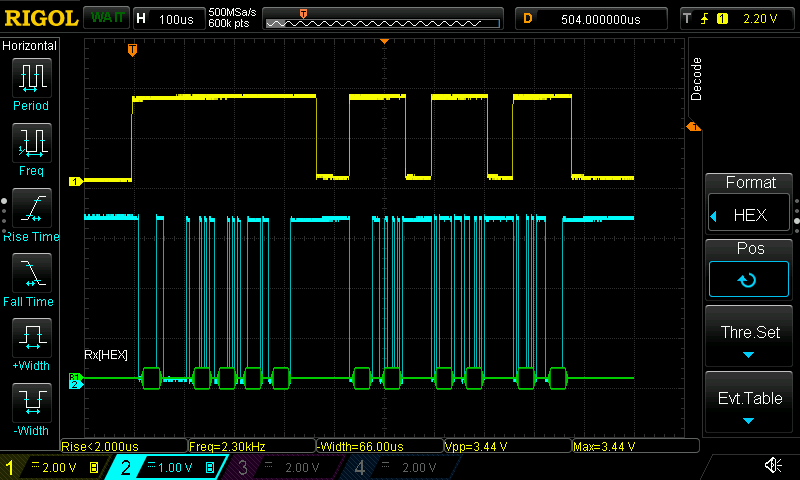Click the Horizontal menu header
800x480 pixels.
[x=30, y=46]
